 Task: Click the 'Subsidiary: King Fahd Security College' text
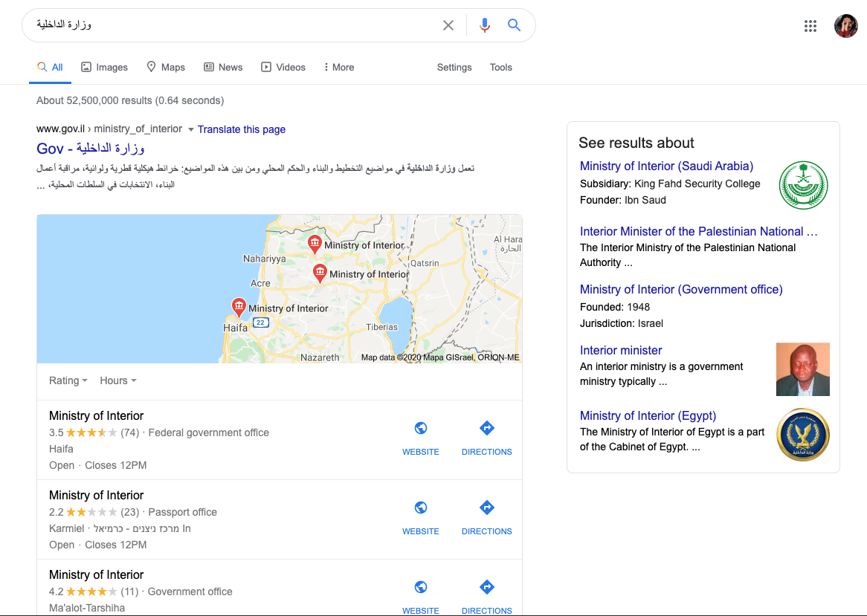670,184
